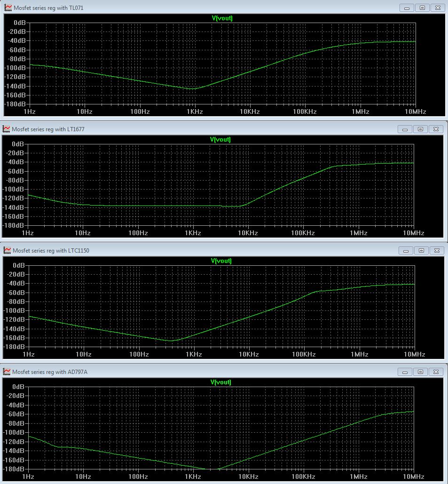Image resolution: width=448 pixels, height=484 pixels.
Task: Click the 0dB axis label in the TL071 plot
Action: point(20,23)
